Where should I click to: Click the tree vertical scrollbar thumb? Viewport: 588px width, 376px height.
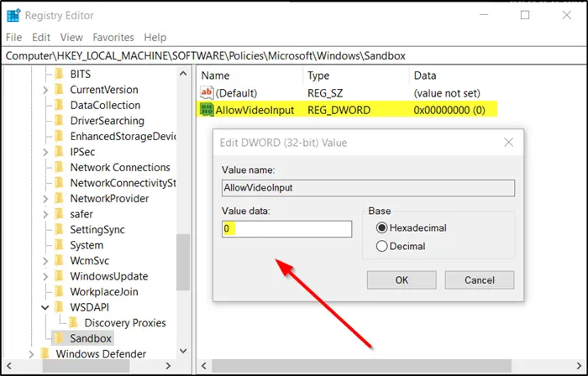pyautogui.click(x=183, y=262)
